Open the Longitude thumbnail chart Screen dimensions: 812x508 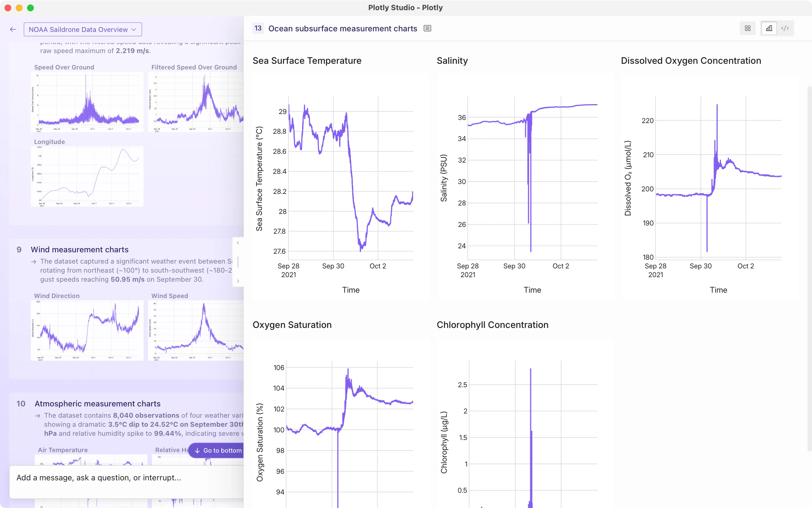[x=87, y=176]
